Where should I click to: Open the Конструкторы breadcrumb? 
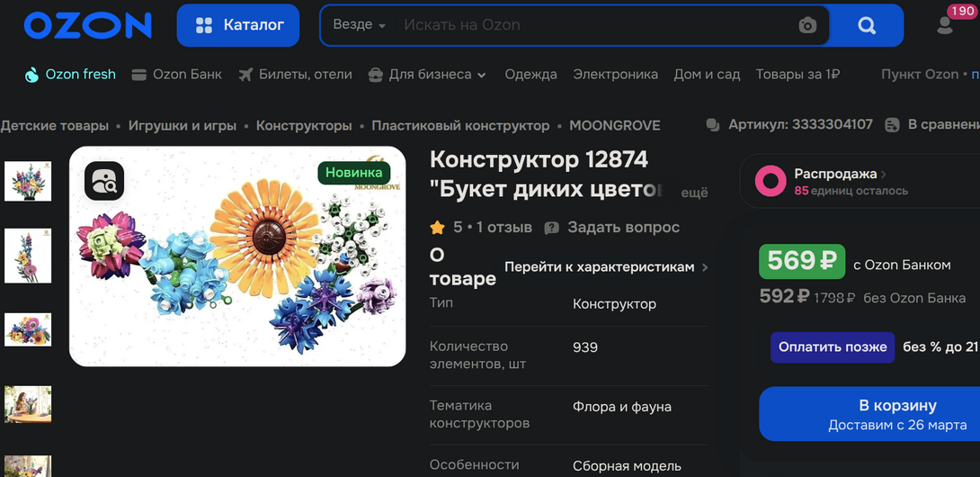point(304,125)
